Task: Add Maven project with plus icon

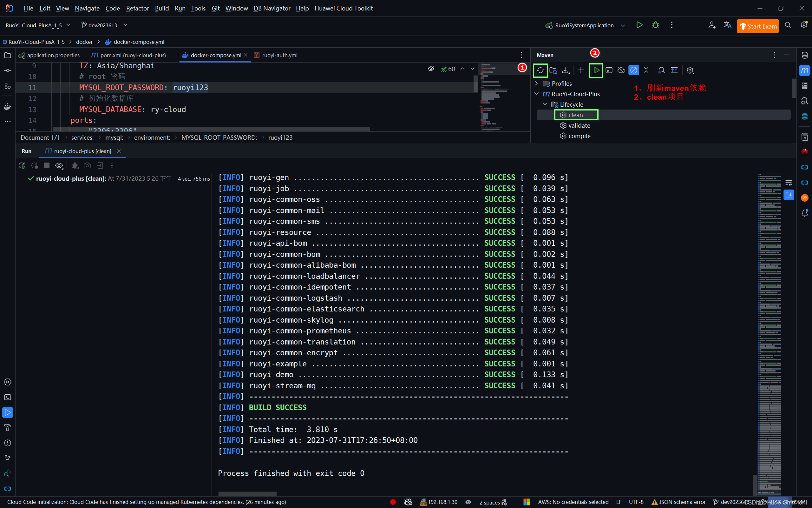Action: coord(581,70)
